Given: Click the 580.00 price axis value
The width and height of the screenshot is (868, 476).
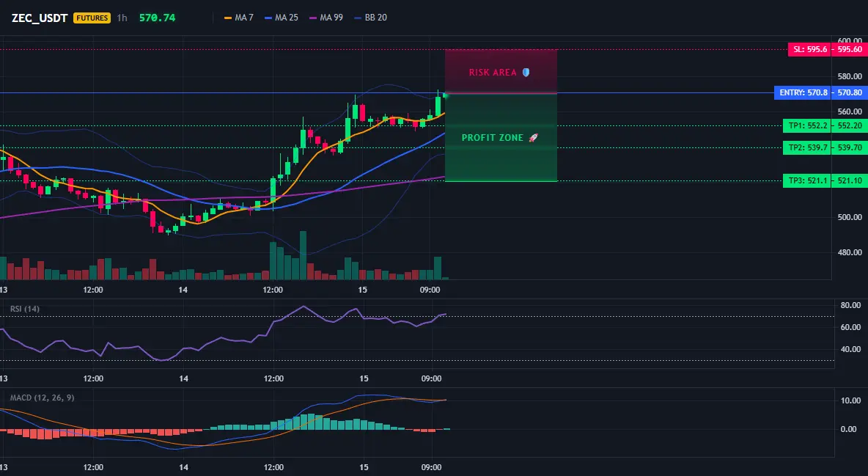Looking at the screenshot, I should [850, 76].
